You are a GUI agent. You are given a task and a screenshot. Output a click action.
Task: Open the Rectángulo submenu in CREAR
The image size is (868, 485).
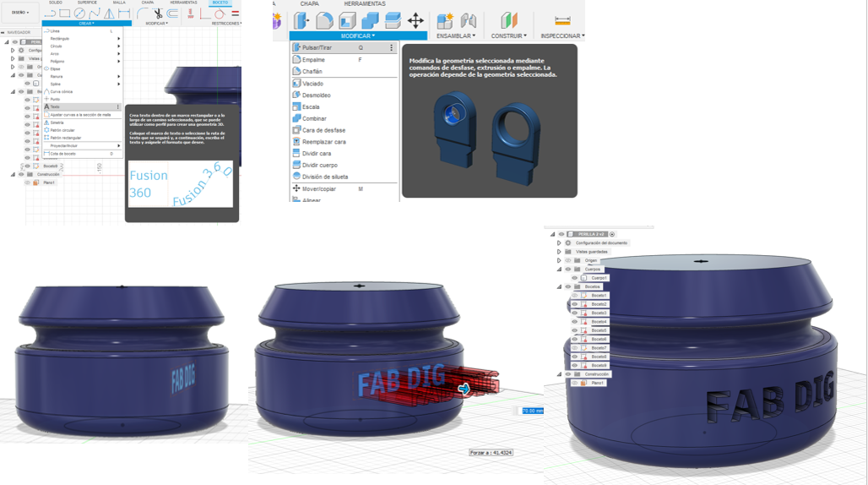tap(82, 39)
